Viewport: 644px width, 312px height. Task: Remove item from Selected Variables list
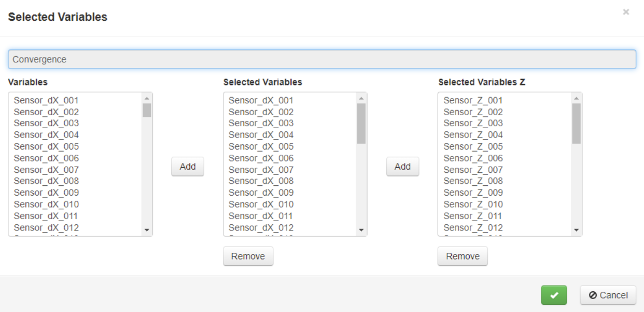coord(248,256)
